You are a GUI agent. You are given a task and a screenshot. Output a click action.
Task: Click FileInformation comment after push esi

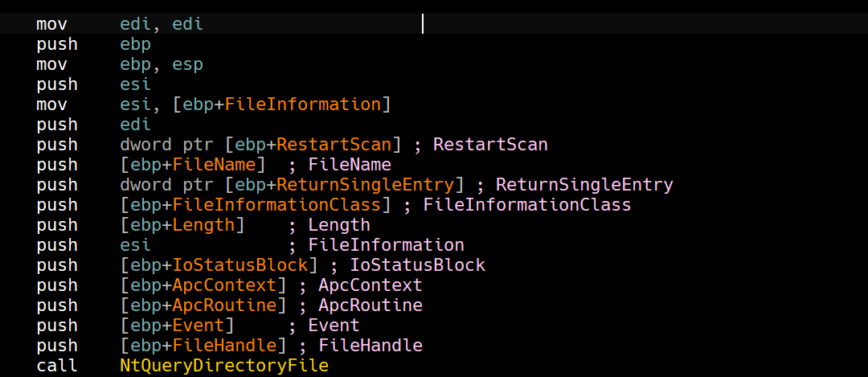[x=386, y=245]
